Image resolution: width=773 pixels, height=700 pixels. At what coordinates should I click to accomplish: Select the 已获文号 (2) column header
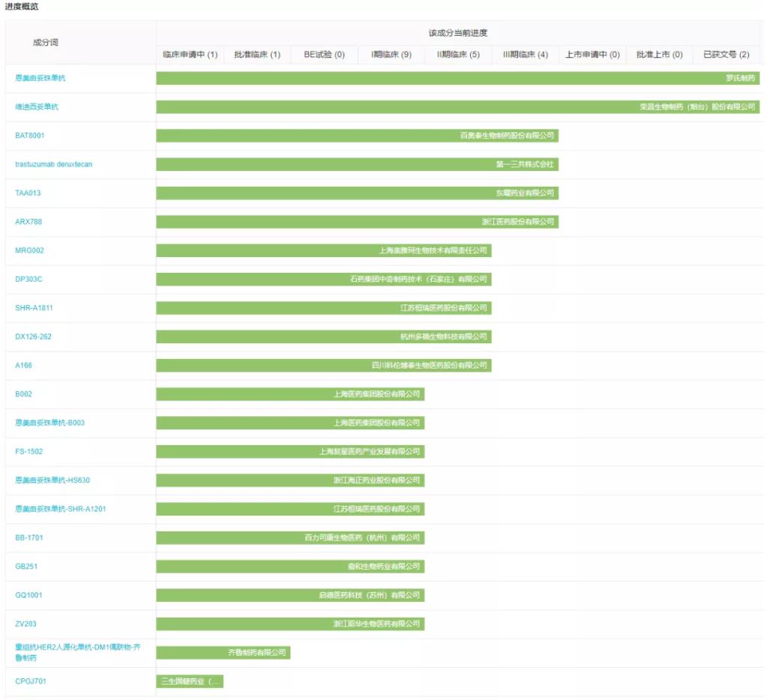pyautogui.click(x=727, y=55)
